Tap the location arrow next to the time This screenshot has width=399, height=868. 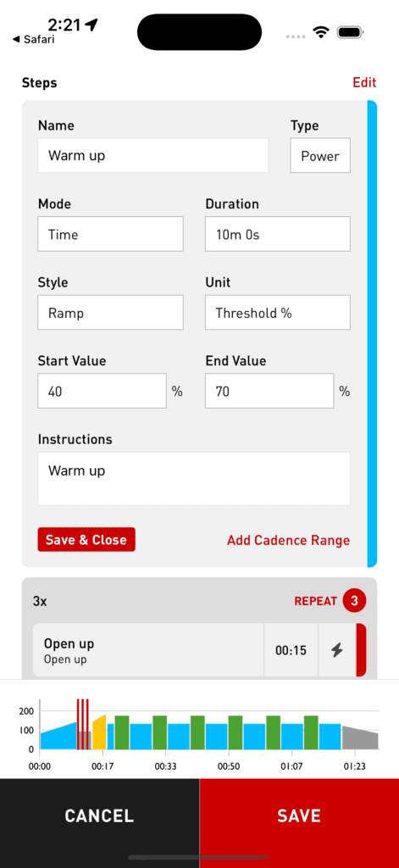[91, 25]
